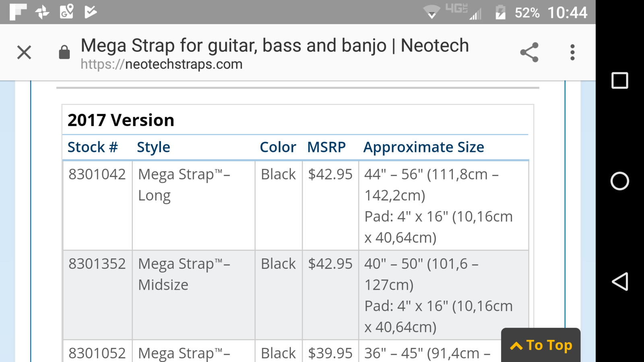This screenshot has height=362, width=644.
Task: Tap the Android back triangle button
Action: [620, 282]
